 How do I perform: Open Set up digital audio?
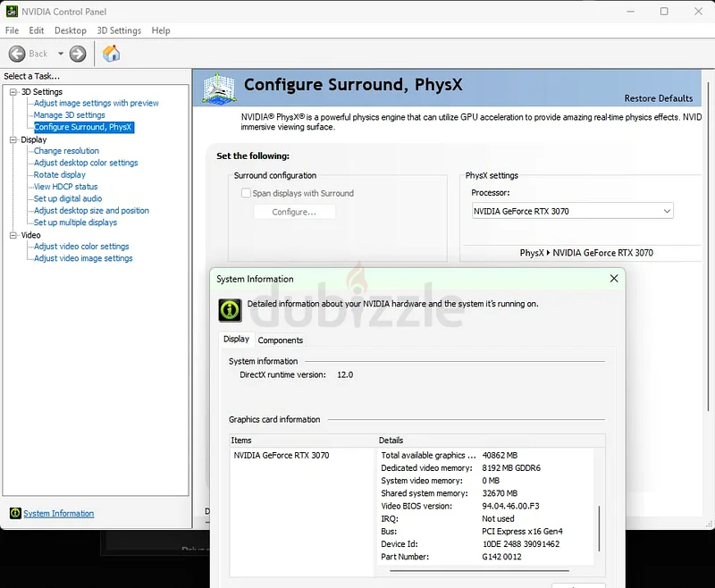(x=68, y=198)
